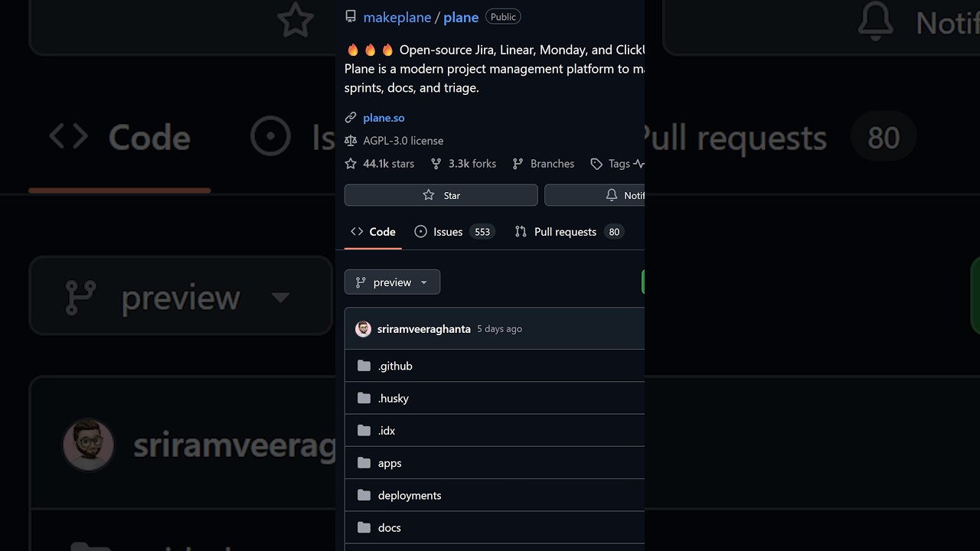This screenshot has height=551, width=980.
Task: Open the .github folder
Action: tap(395, 366)
